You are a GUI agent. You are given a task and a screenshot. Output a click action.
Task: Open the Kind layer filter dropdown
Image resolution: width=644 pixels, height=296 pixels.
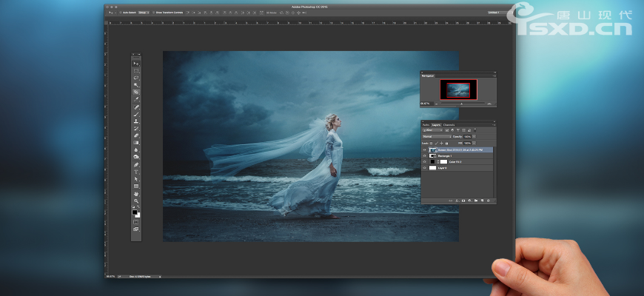point(432,130)
